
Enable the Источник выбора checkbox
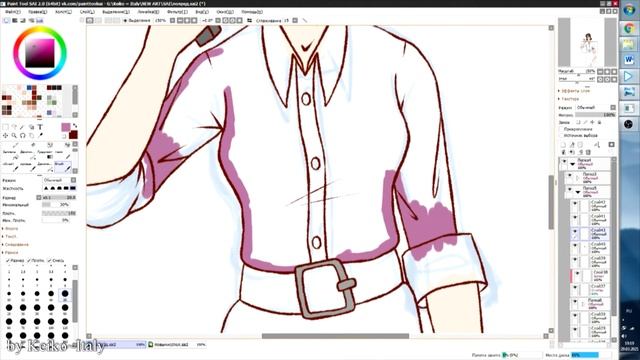coord(562,135)
